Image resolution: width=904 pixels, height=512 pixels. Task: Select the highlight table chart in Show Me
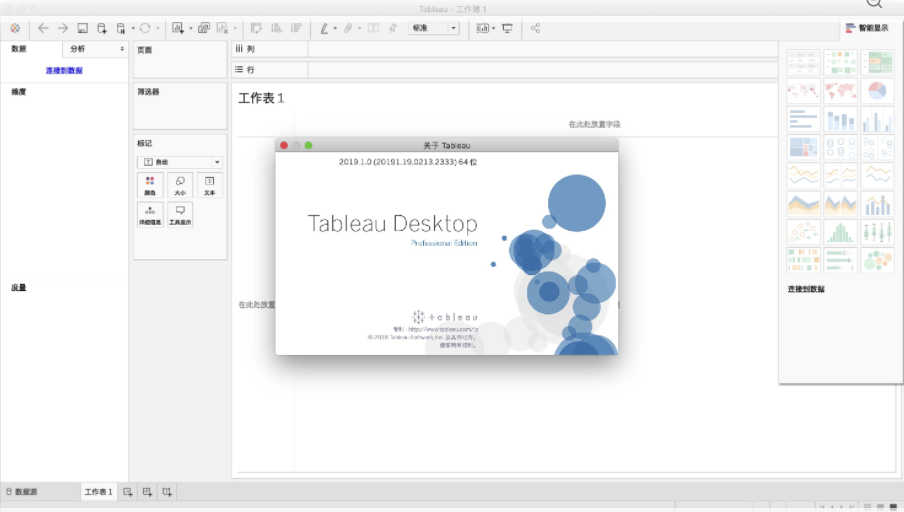click(x=877, y=62)
